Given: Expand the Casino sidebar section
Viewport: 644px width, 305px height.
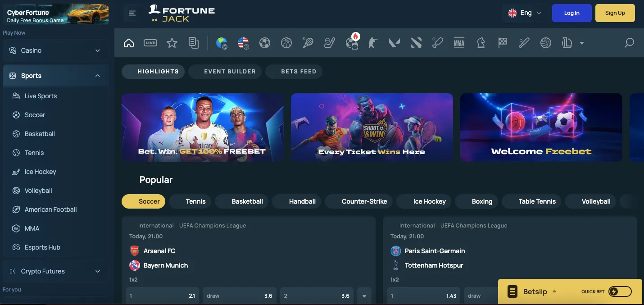Looking at the screenshot, I should [55, 50].
